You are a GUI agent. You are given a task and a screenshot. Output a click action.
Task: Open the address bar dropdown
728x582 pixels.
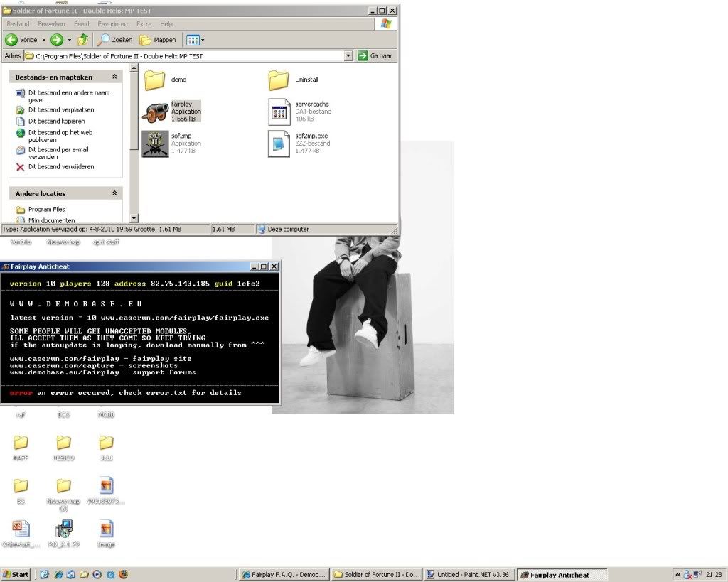348,55
